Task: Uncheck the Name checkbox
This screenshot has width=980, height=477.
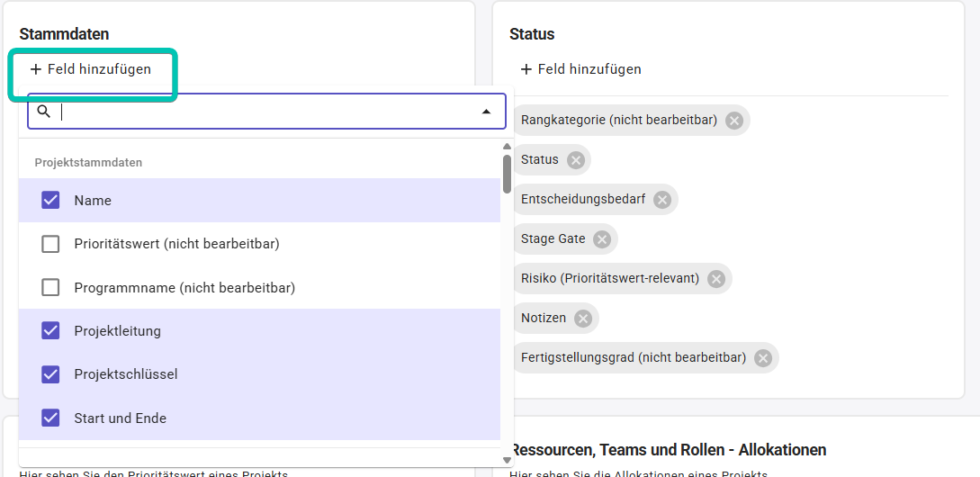Action: (51, 201)
